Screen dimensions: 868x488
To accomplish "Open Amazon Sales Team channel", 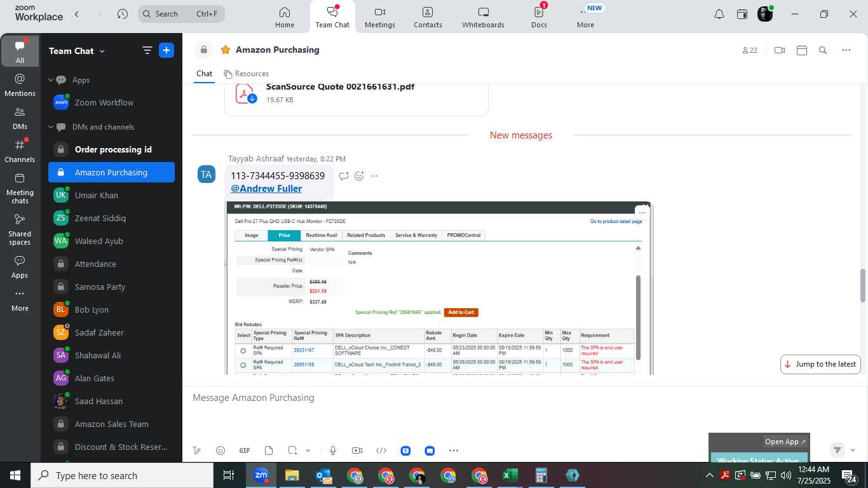I will (x=111, y=424).
